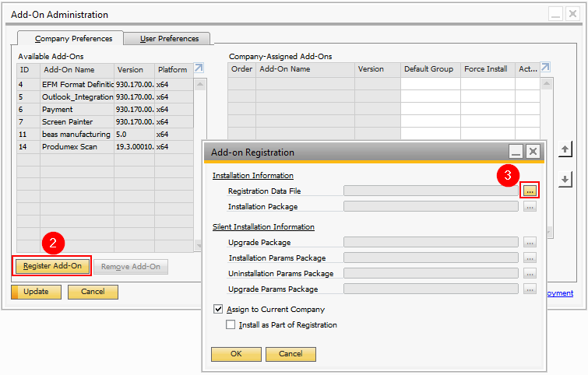The height and width of the screenshot is (375, 588).
Task: Uncheck Assign to Current Company
Action: point(218,310)
